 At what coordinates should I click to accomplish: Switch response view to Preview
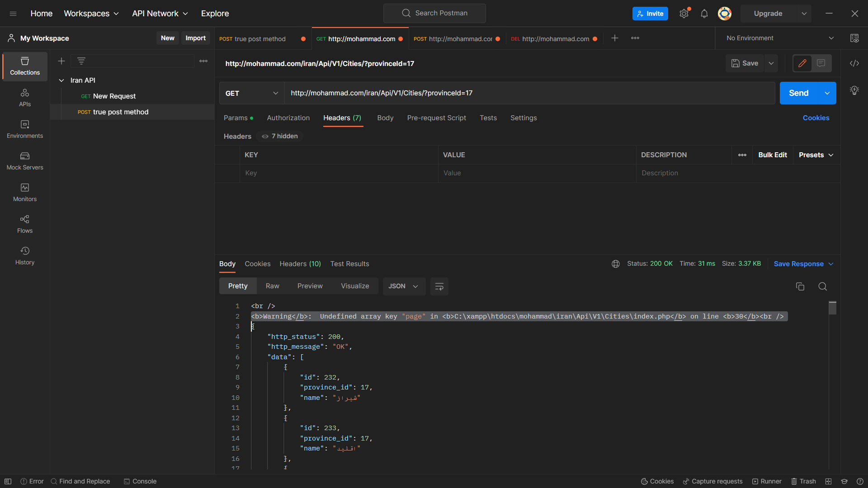coord(310,286)
